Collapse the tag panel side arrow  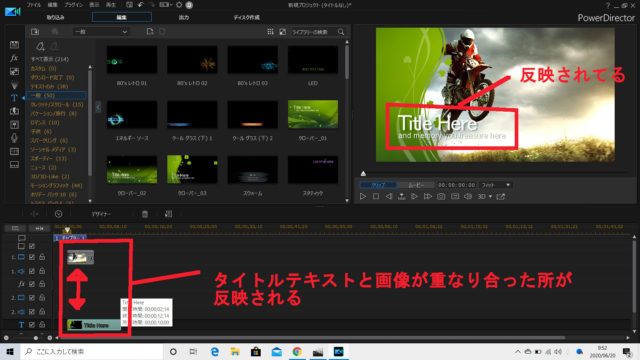point(98,107)
